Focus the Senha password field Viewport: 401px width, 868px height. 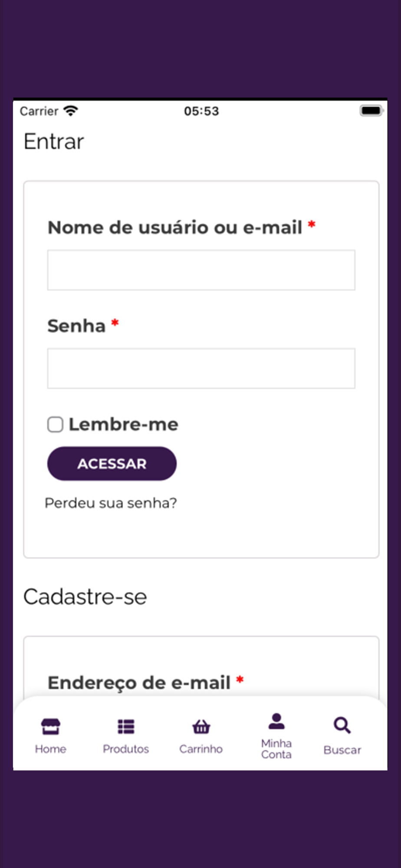point(201,368)
